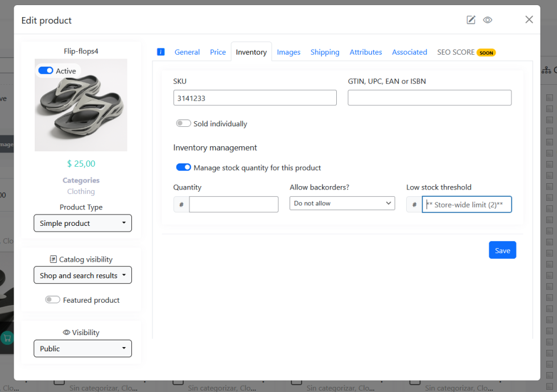Click the hierarchy icon behind the dialog

coord(546,71)
